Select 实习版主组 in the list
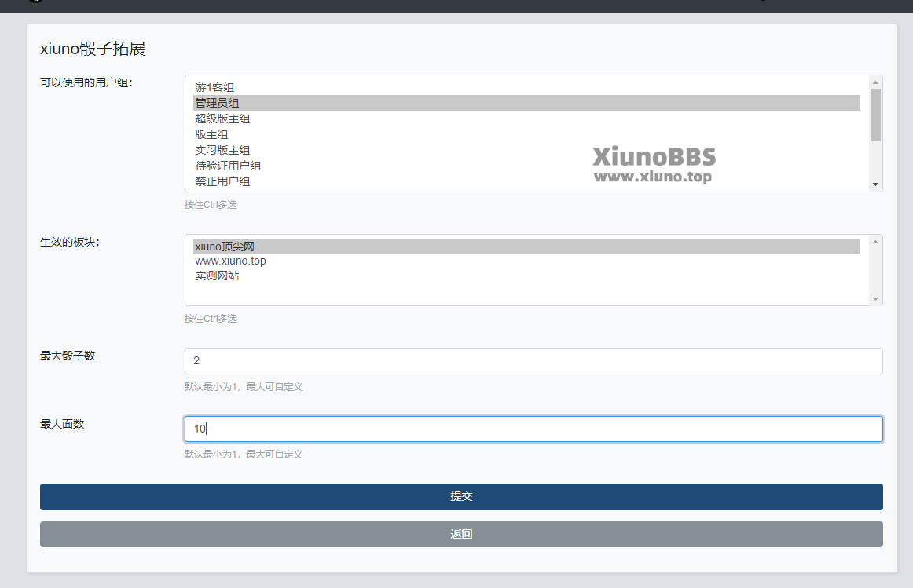The height and width of the screenshot is (588, 913). pos(526,150)
